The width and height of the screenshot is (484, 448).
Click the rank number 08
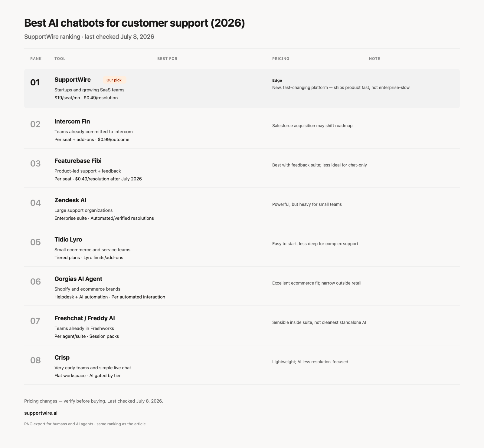[x=35, y=360]
